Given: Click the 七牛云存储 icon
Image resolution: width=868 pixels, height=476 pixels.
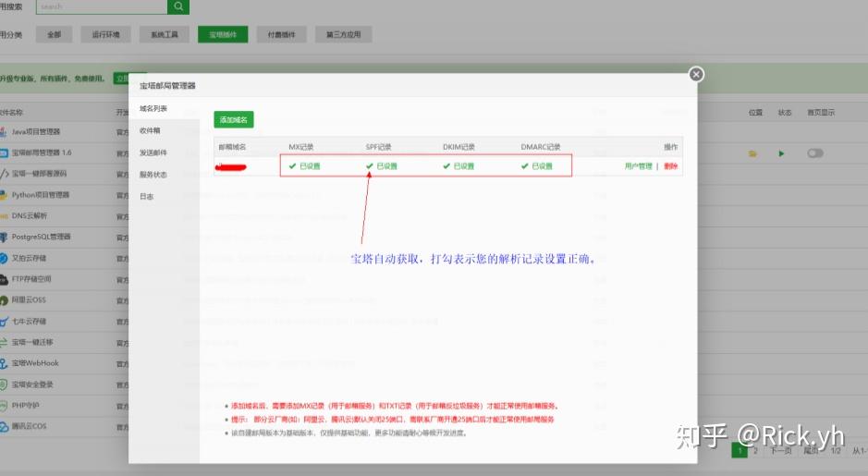Looking at the screenshot, I should pos(4,321).
